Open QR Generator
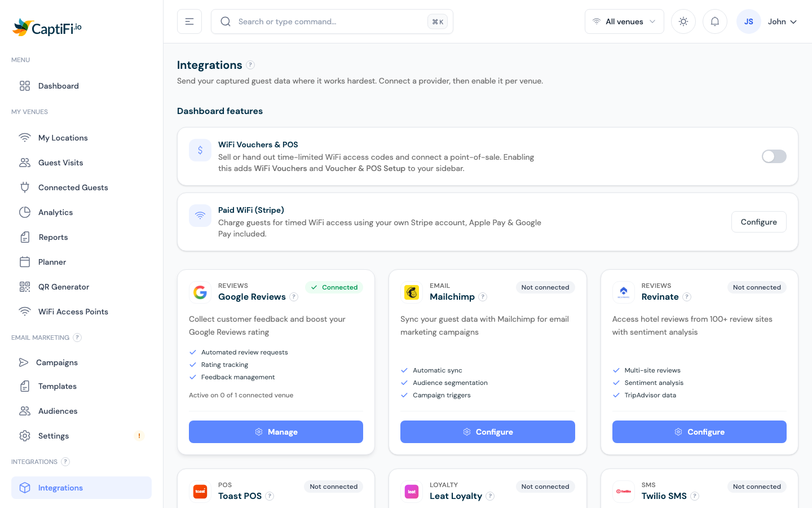Image resolution: width=812 pixels, height=508 pixels. pyautogui.click(x=81, y=287)
